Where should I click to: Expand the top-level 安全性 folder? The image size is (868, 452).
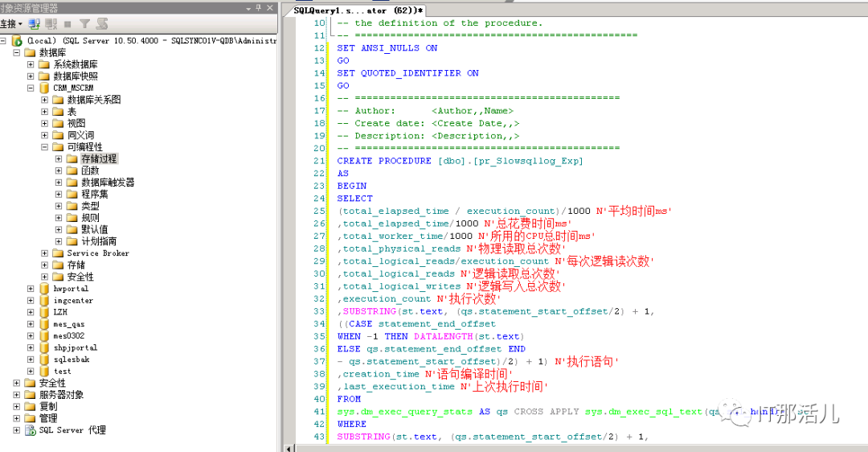coord(17,383)
